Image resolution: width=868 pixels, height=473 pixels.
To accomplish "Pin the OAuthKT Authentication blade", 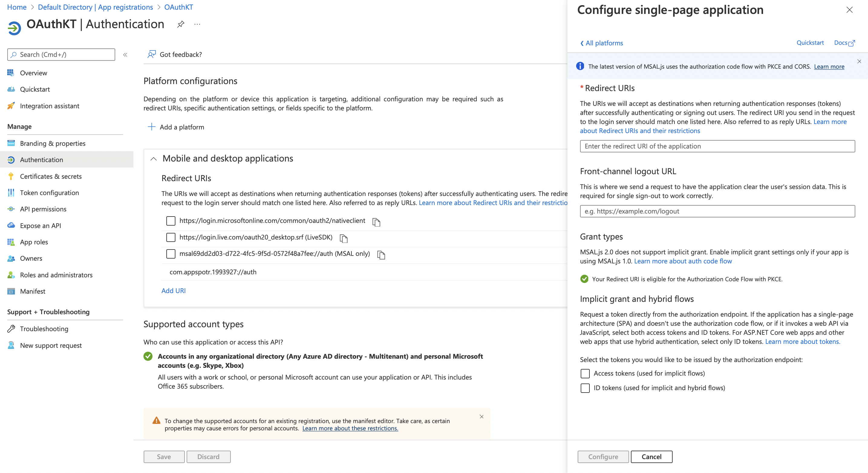I will pyautogui.click(x=181, y=24).
